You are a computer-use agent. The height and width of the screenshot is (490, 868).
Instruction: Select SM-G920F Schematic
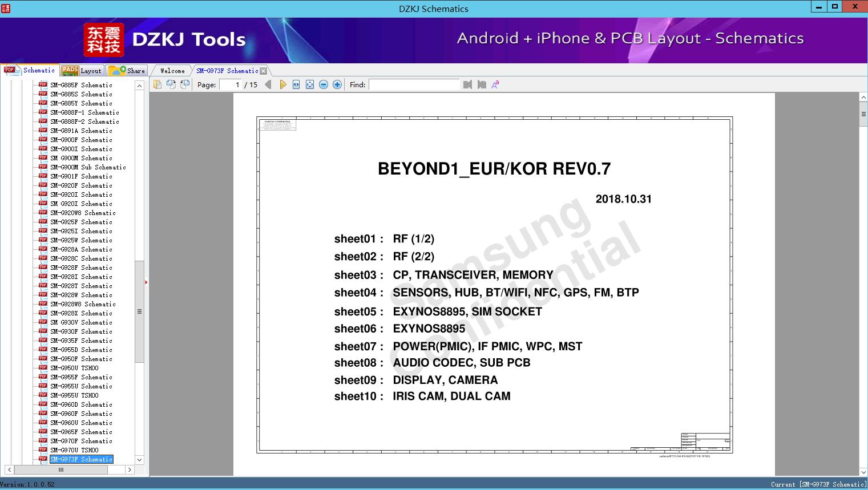(x=81, y=185)
